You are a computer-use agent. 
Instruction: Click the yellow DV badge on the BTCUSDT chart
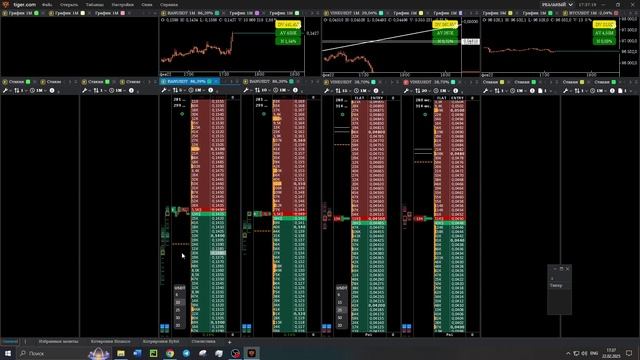click(x=604, y=25)
